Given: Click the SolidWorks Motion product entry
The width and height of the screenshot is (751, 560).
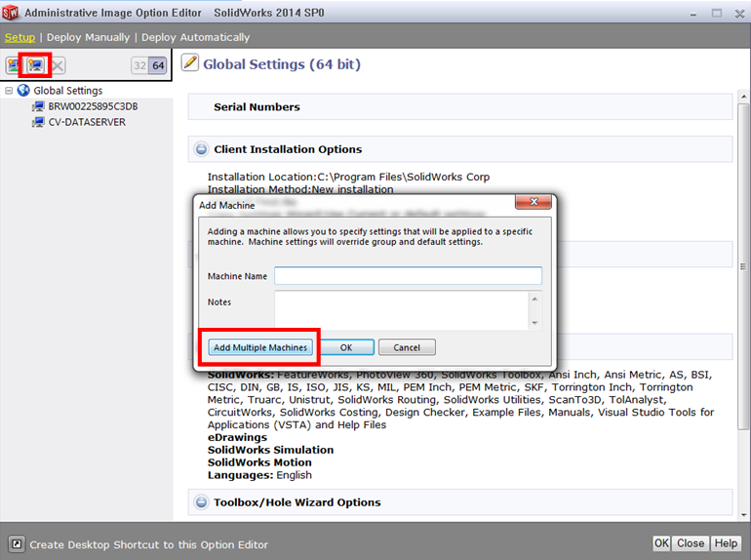Looking at the screenshot, I should click(x=259, y=462).
